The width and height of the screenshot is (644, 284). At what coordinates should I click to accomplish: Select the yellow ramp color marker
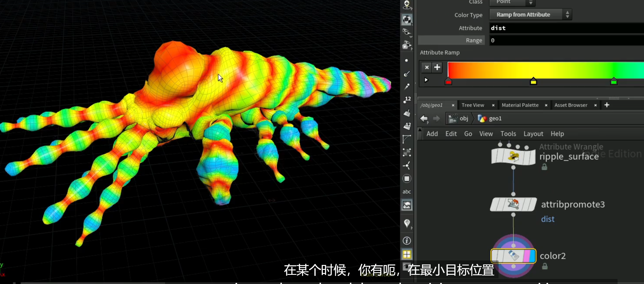point(533,81)
